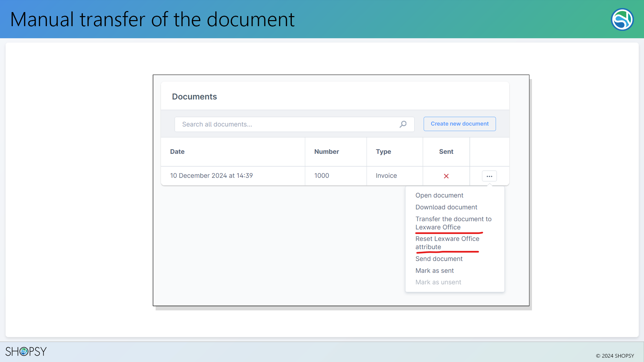Click the greyed Mark as unsent option

[x=438, y=282]
